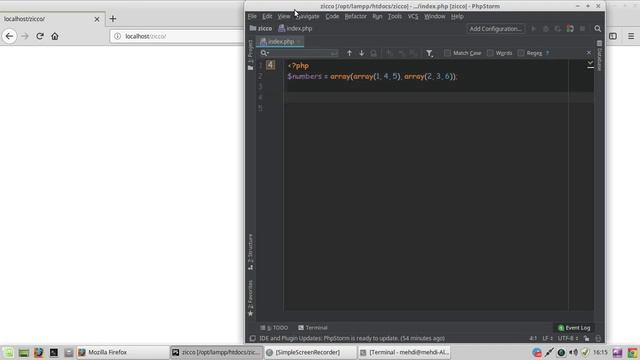Switch to Terminal window in taskbar
The height and width of the screenshot is (360, 640).
[x=404, y=352]
